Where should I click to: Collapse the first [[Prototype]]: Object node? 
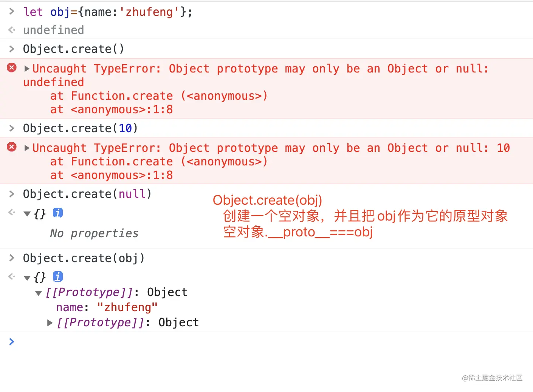(38, 293)
